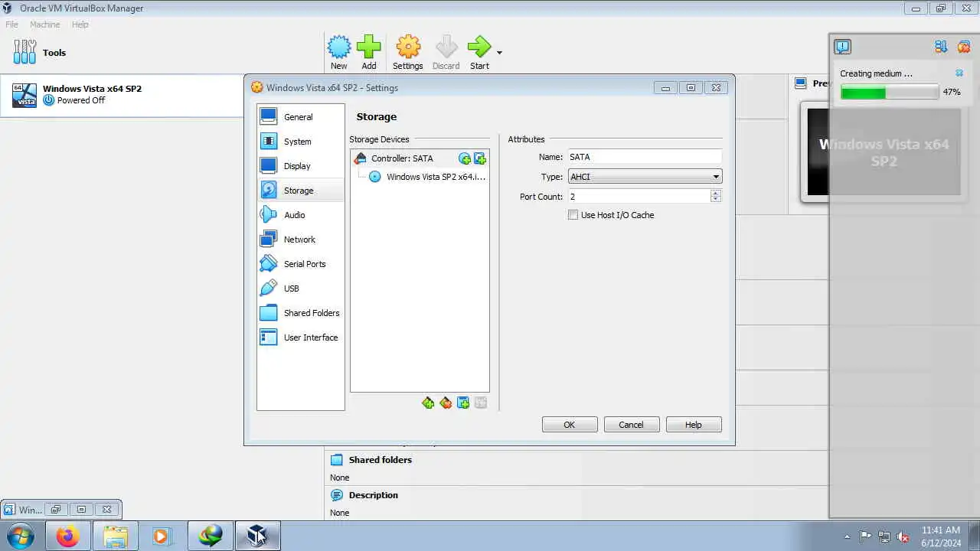Open Windows Media Player from taskbar
This screenshot has width=980, height=551.
(x=162, y=536)
